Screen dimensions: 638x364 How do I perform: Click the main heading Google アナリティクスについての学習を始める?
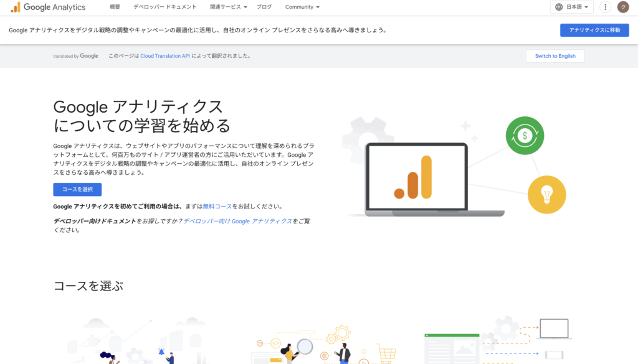click(141, 116)
